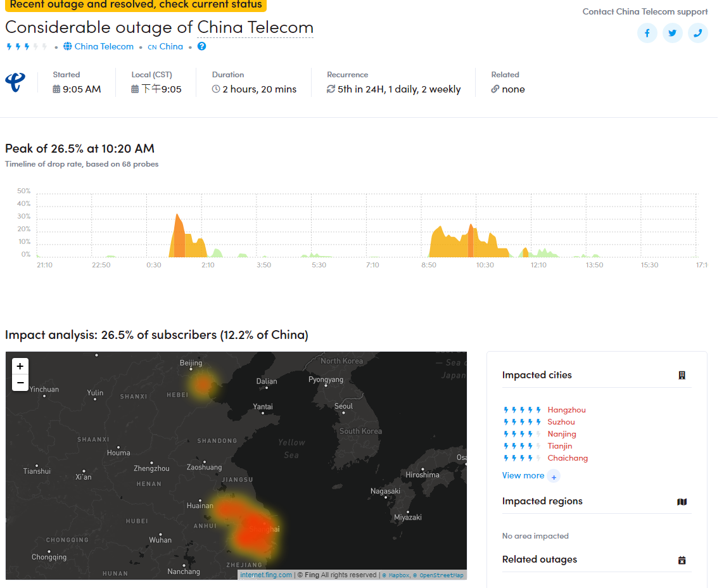724x588 pixels.
Task: Click the phone contact icon
Action: [x=697, y=33]
